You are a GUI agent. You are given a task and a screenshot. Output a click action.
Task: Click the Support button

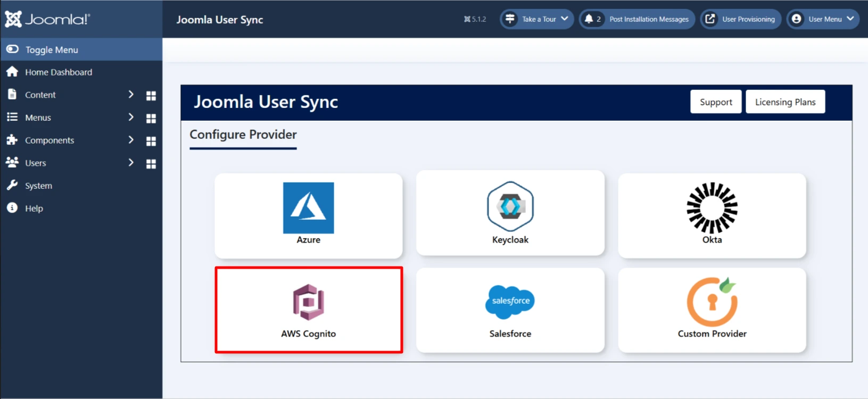click(x=716, y=102)
